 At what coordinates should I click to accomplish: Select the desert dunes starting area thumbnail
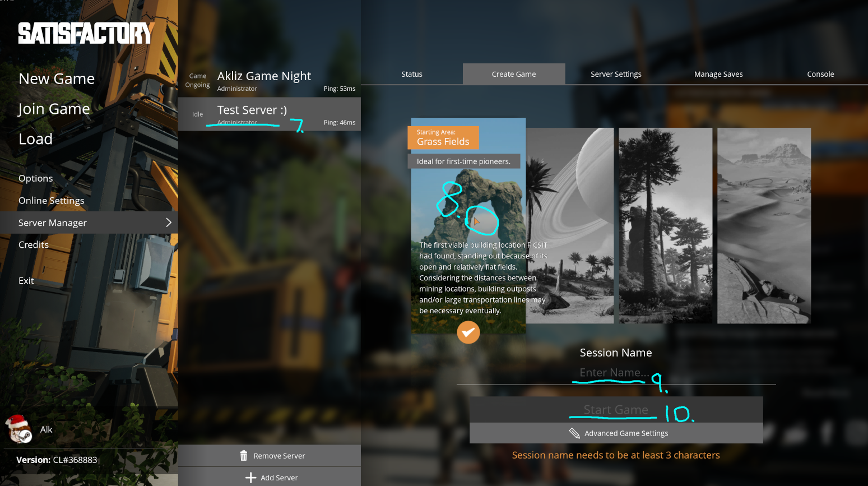coord(764,225)
